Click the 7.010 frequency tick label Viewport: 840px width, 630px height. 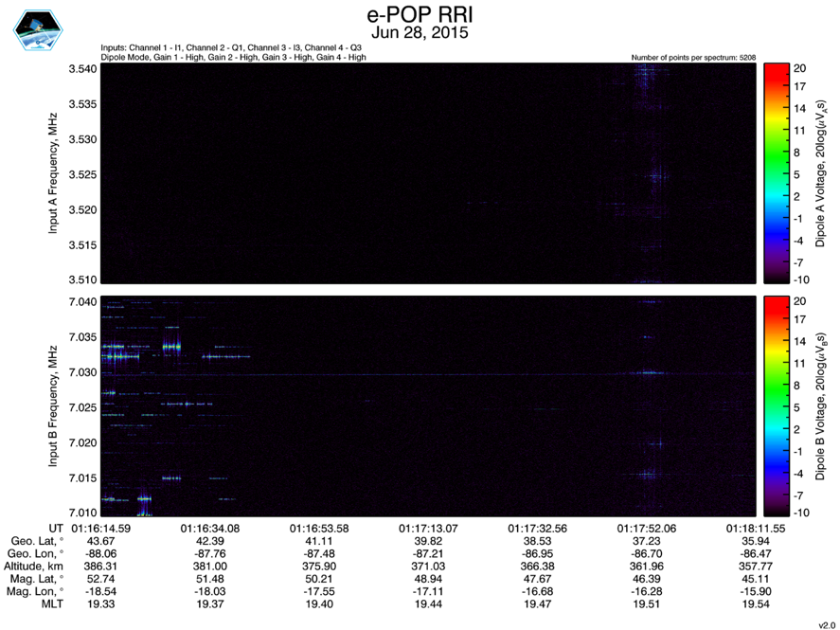pyautogui.click(x=81, y=513)
